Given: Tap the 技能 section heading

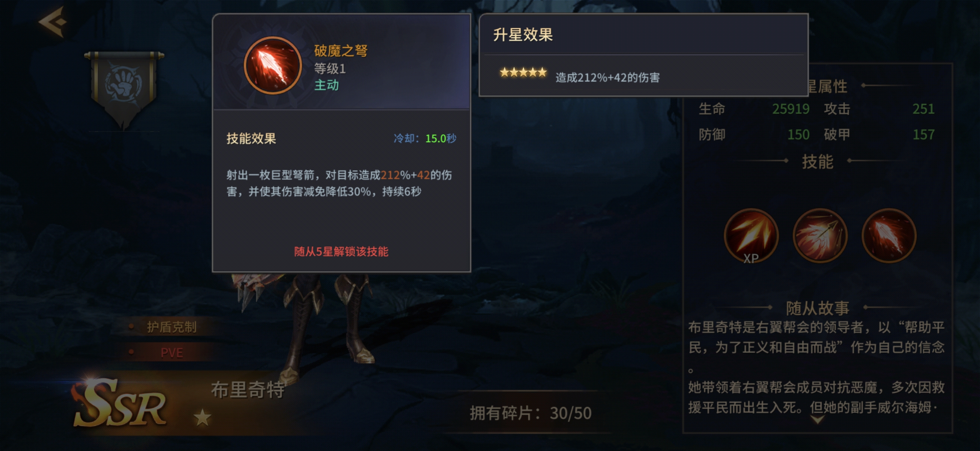Looking at the screenshot, I should (818, 161).
